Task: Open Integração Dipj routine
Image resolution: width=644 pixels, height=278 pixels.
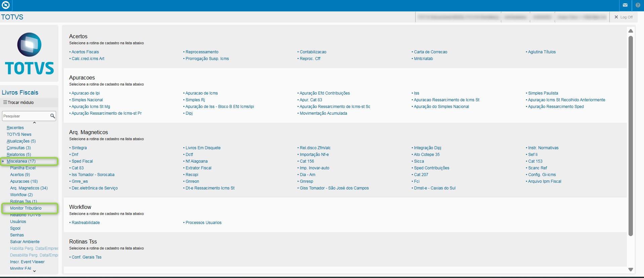Action: [428, 148]
